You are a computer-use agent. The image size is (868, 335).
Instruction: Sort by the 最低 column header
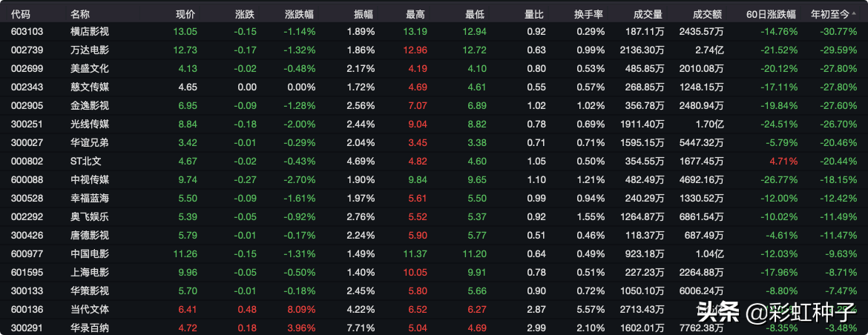point(475,15)
